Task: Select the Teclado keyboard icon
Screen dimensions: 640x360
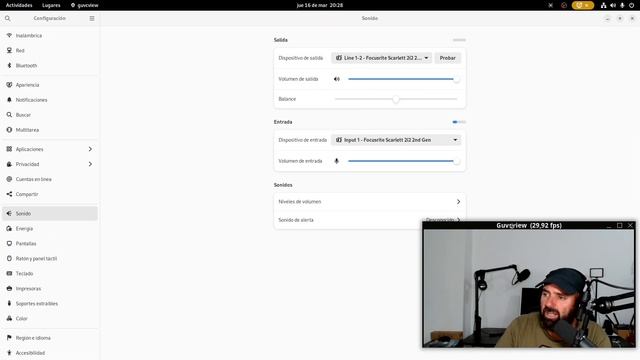Action: click(9, 273)
